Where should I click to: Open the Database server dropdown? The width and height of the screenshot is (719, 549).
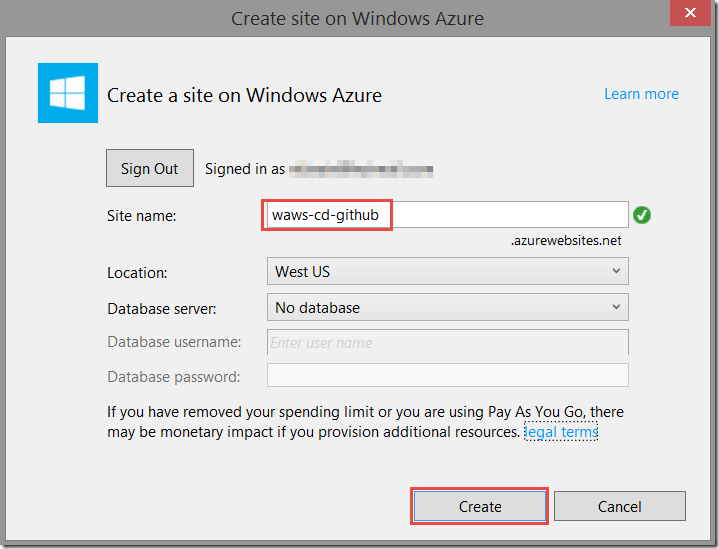[448, 307]
